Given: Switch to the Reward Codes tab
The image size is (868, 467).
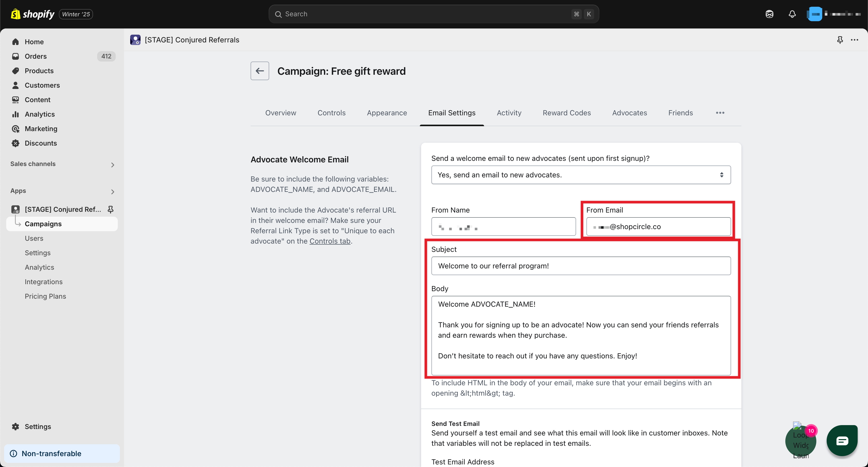Looking at the screenshot, I should point(567,113).
